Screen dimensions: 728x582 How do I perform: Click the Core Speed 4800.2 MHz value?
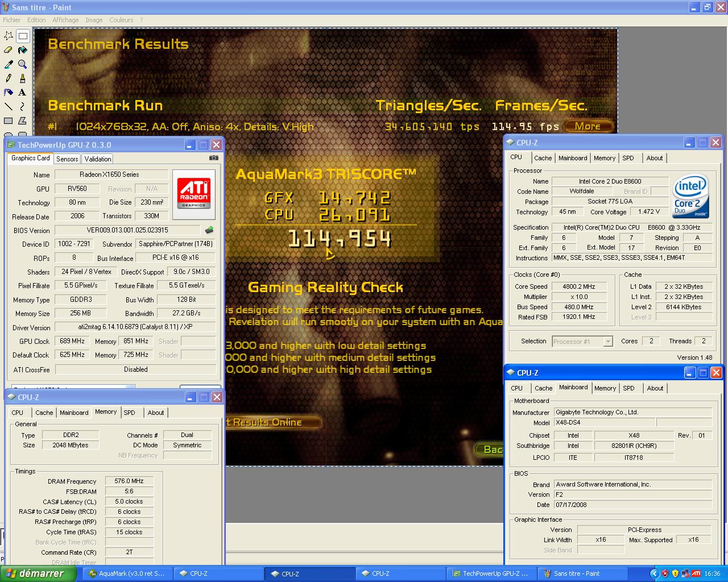[x=578, y=286]
